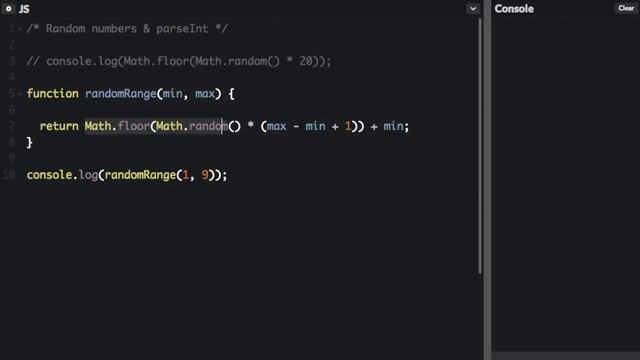Click the closing brace on line 8

pos(29,142)
